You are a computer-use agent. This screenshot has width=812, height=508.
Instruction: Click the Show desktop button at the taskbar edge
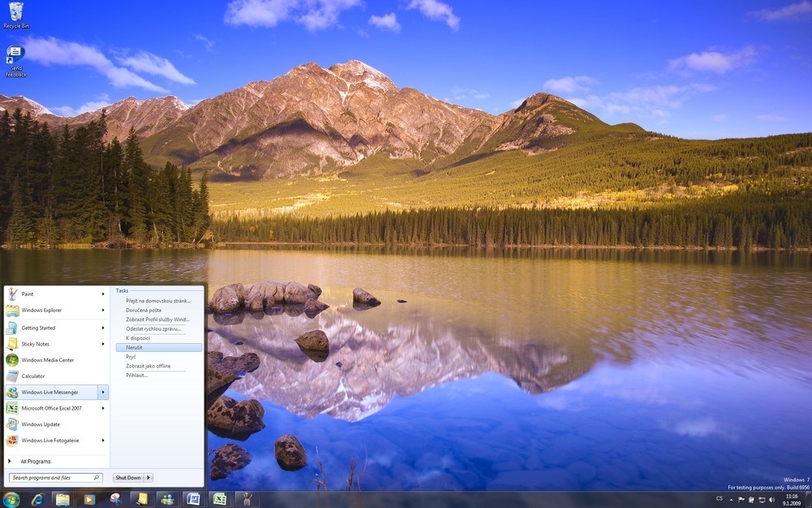(809, 500)
